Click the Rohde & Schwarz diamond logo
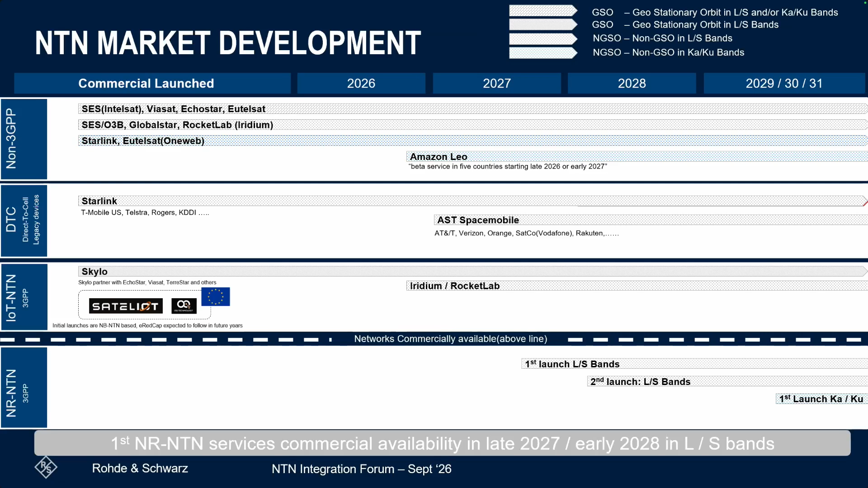This screenshot has width=868, height=488. 46,467
